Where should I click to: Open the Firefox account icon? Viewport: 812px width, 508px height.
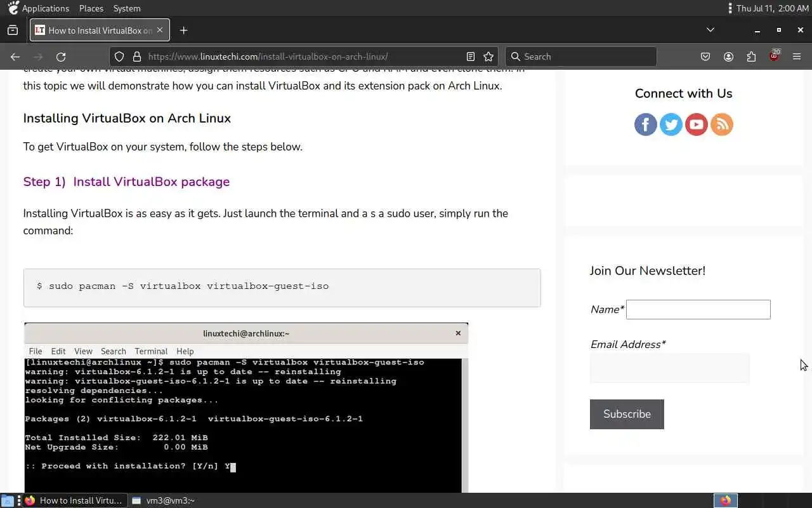point(728,57)
